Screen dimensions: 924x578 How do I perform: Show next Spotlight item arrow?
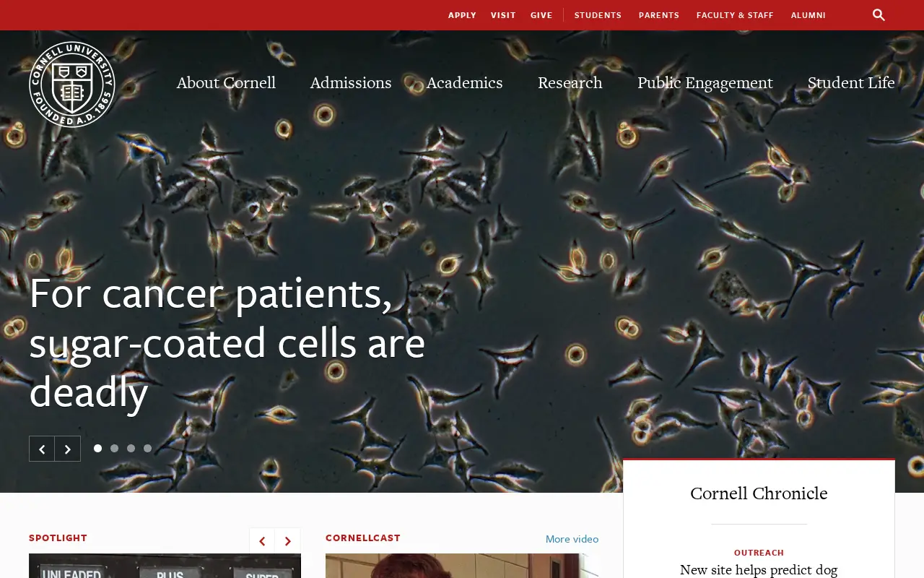[288, 540]
